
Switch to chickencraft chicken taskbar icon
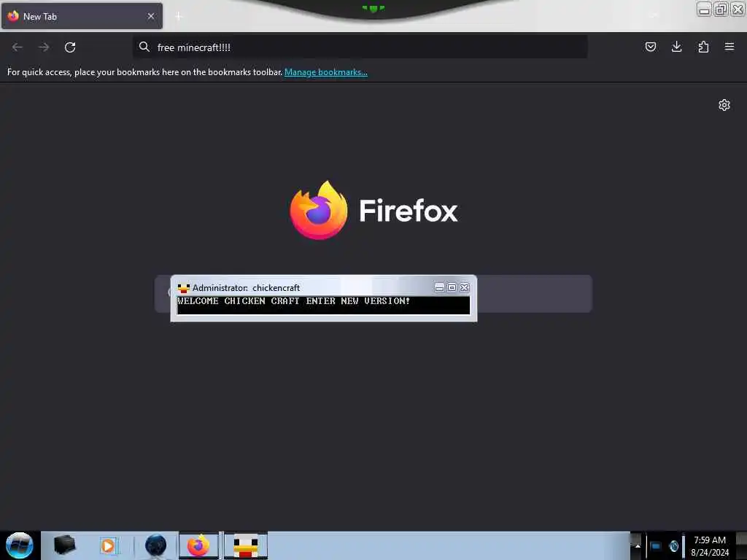click(246, 545)
